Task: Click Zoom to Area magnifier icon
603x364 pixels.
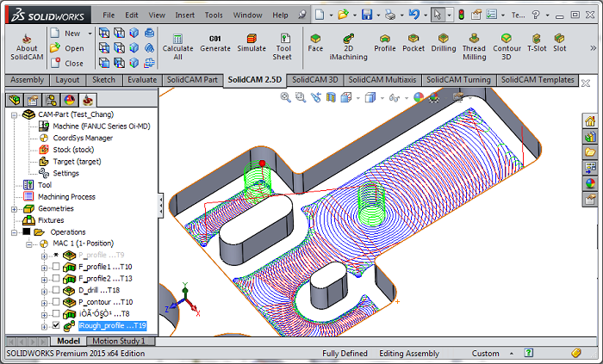Action: click(301, 97)
